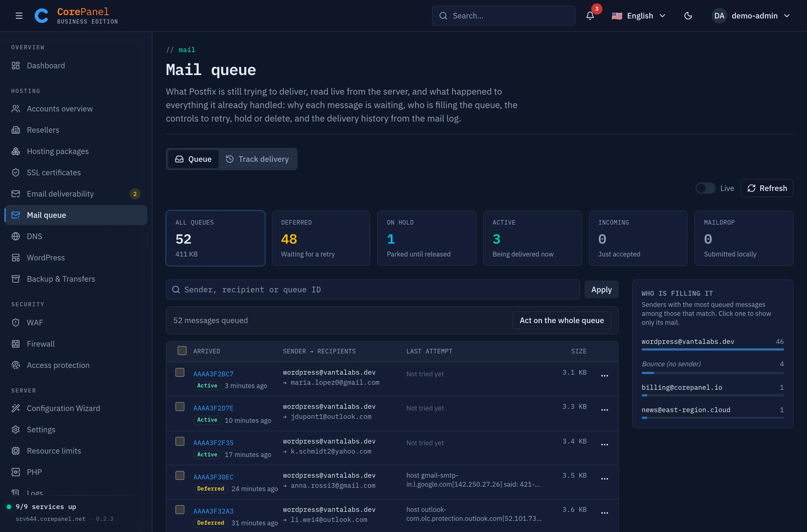Click the Resource limits CPU icon
Screen dimensions: 807x532
tap(16, 451)
